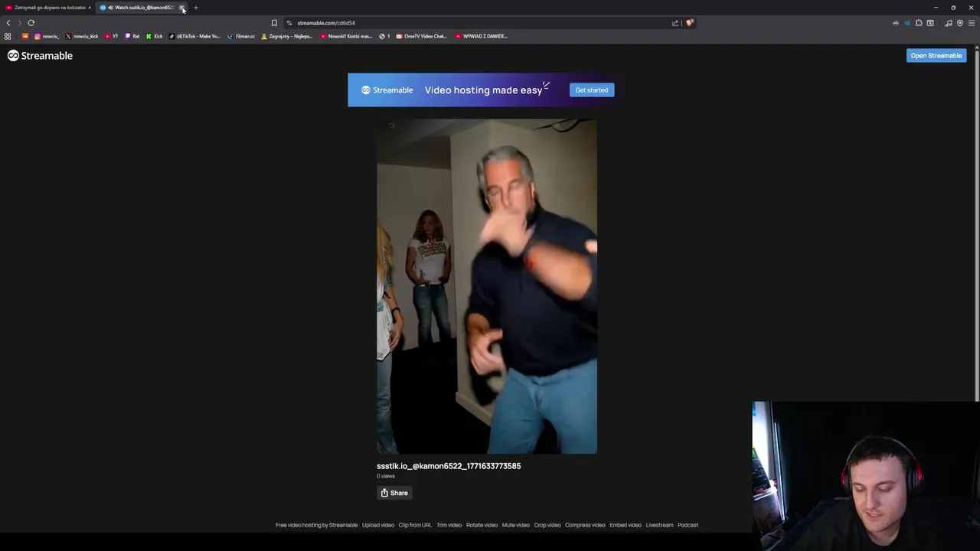Open the YT bookmark
The height and width of the screenshot is (551, 980).
click(x=112, y=36)
